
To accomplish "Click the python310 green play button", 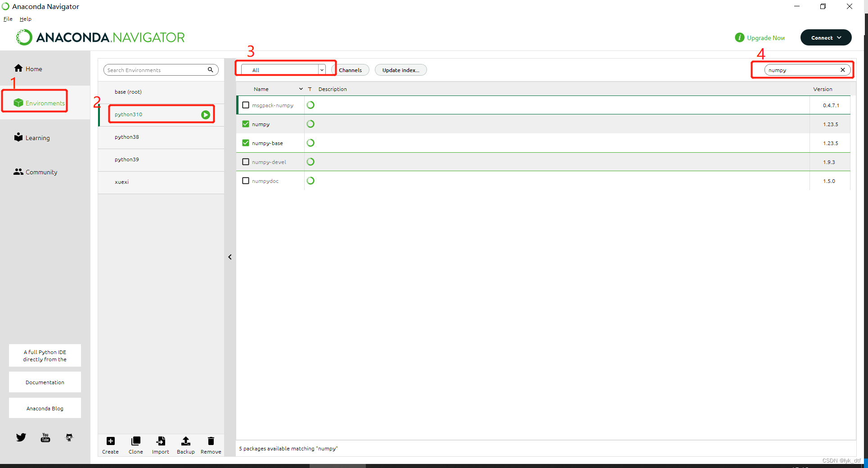I will pyautogui.click(x=206, y=115).
